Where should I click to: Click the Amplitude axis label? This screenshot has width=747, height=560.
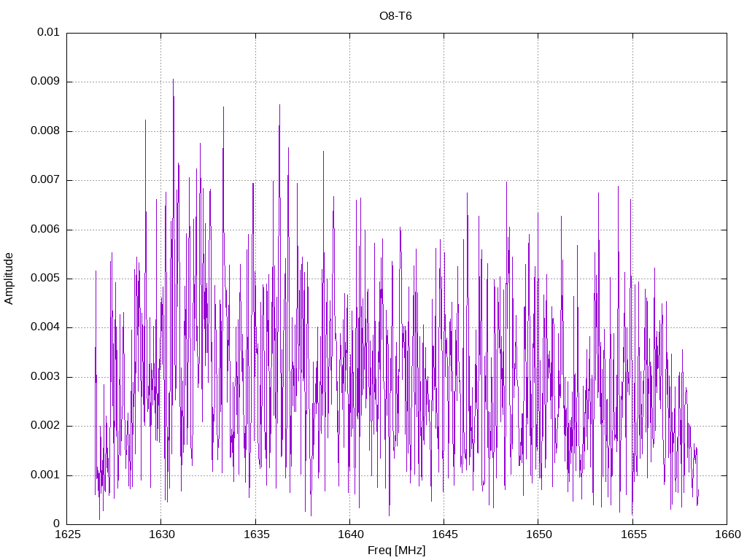[9, 279]
